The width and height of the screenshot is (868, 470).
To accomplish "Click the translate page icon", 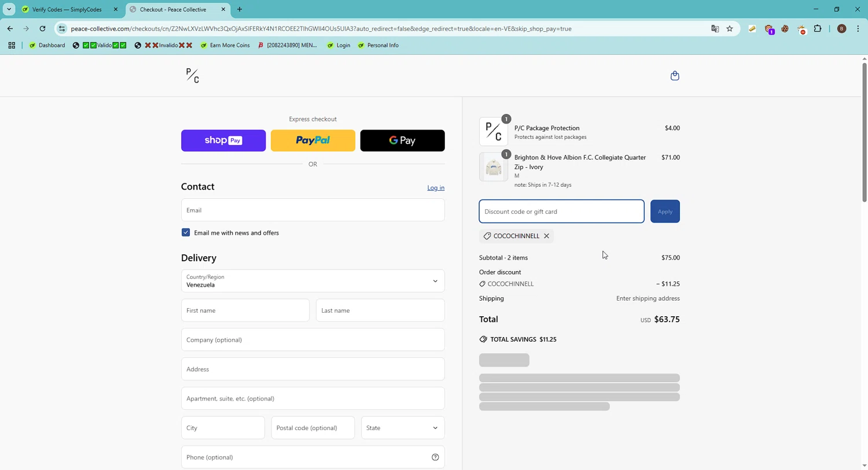I will coord(715,29).
